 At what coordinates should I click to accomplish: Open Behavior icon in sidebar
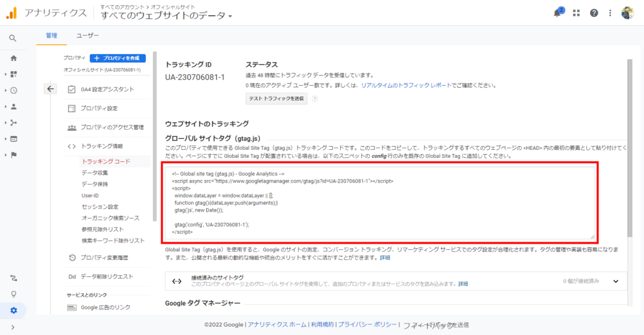click(x=14, y=139)
